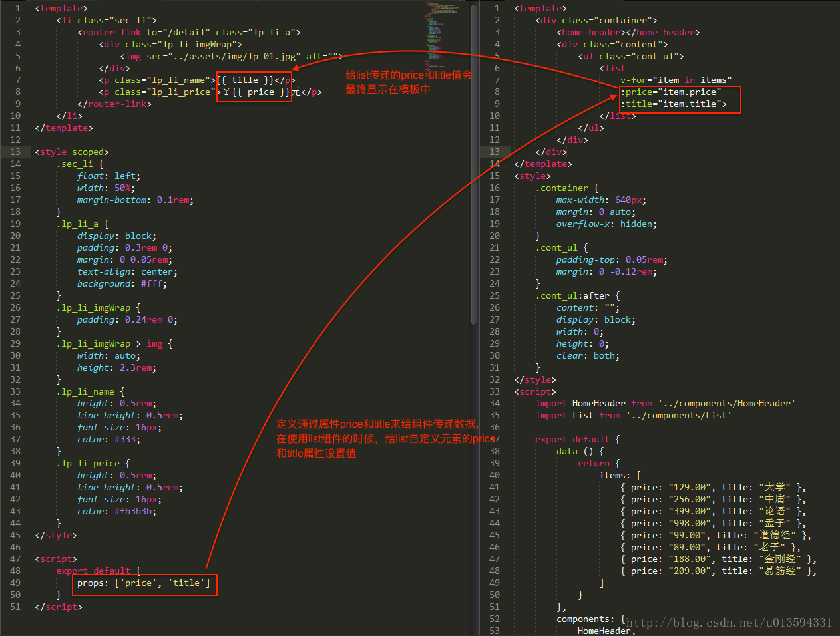
Task: Click the margin-bottom: 0.1rem; declaration
Action: click(135, 200)
